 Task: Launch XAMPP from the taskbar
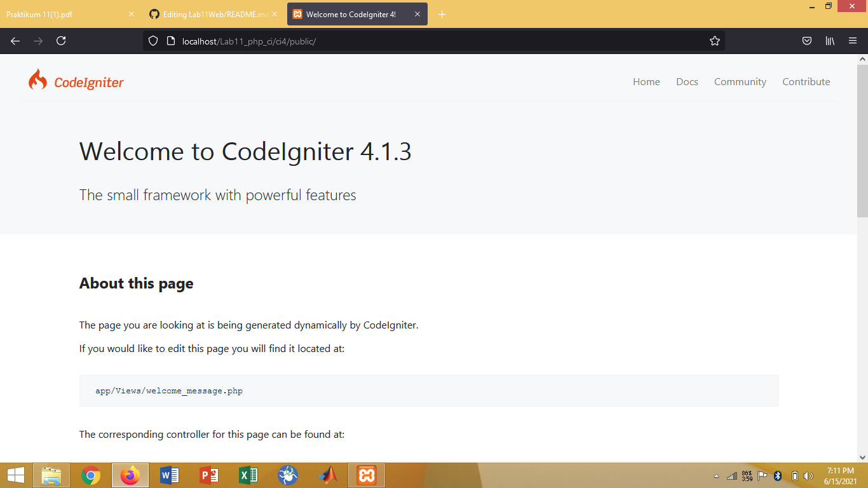point(367,475)
